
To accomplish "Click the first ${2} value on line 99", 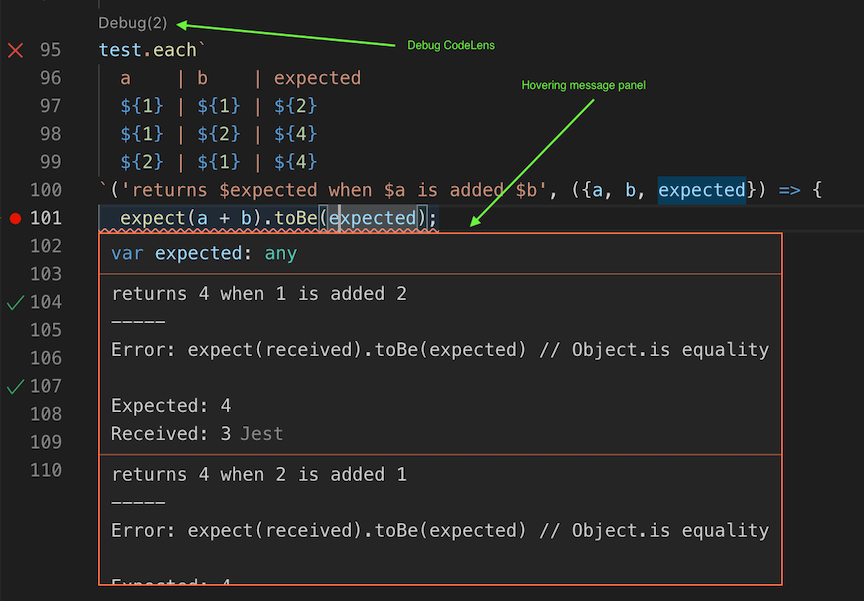I will click(142, 162).
